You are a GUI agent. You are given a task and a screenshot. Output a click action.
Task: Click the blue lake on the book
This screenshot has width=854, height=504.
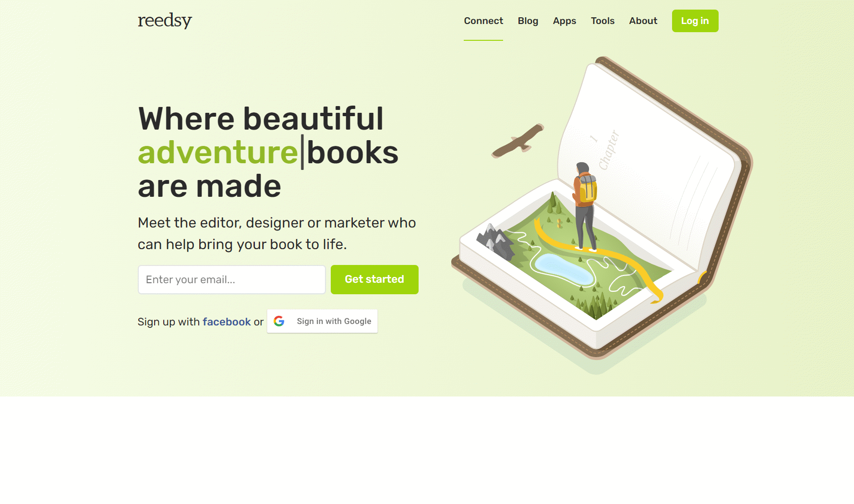coord(564,269)
